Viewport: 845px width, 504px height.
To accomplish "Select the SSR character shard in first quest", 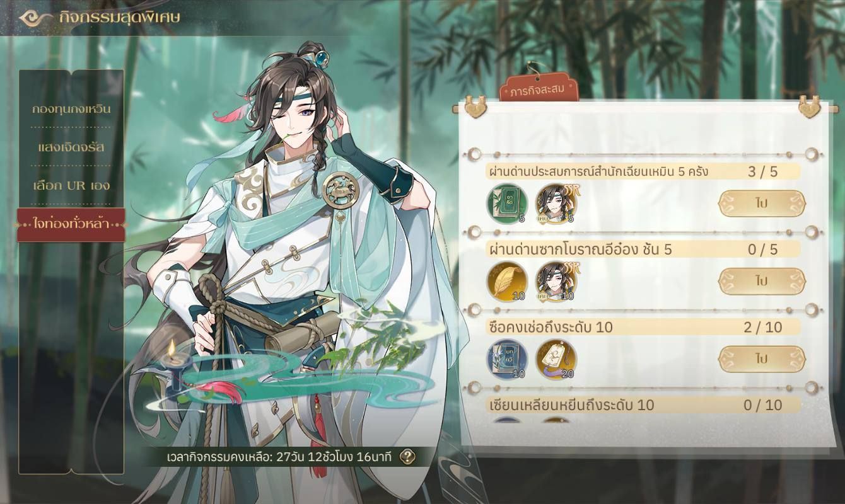I will pyautogui.click(x=556, y=203).
